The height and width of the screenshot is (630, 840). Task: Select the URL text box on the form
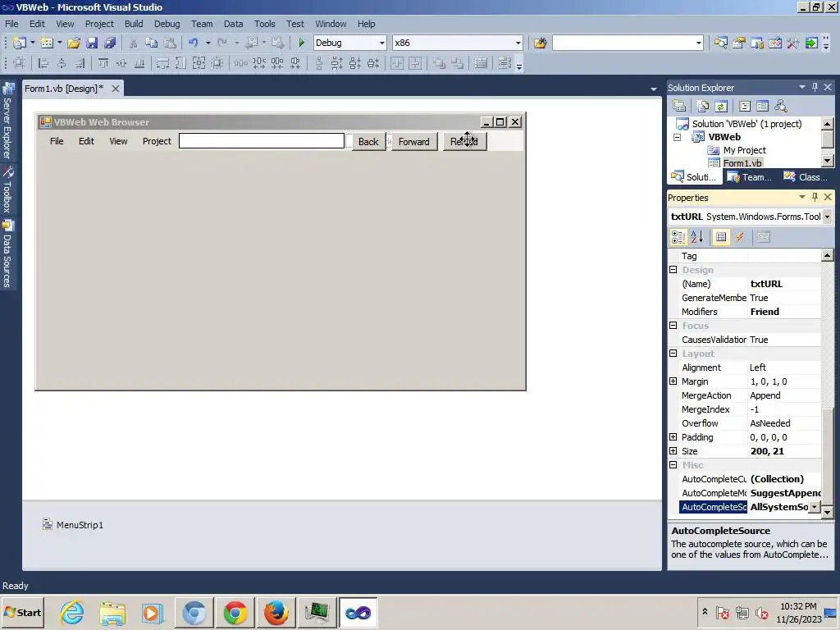262,141
